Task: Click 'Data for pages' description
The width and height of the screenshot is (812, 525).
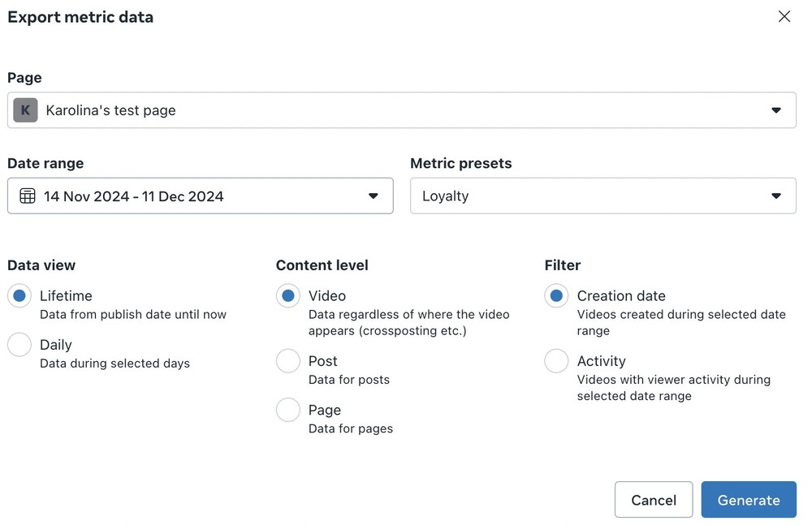Action: [351, 428]
